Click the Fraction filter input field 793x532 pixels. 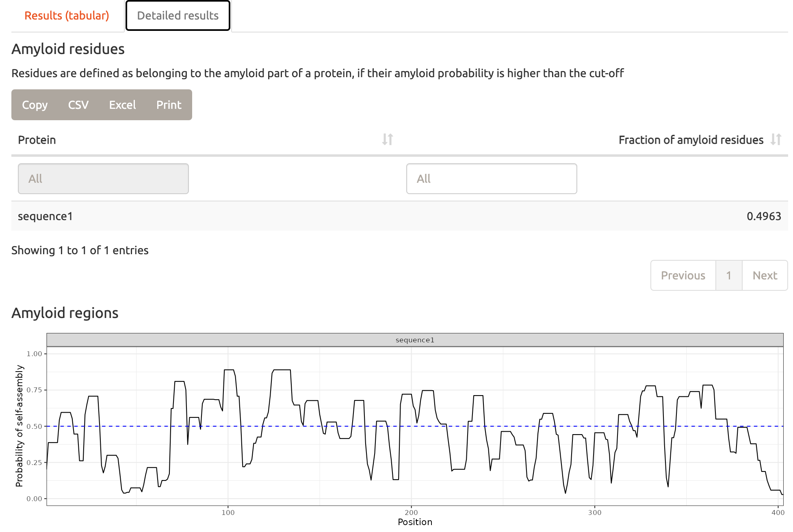click(492, 179)
